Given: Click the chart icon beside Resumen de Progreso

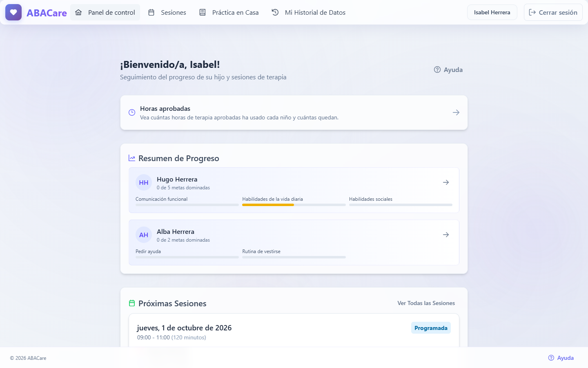Looking at the screenshot, I should 132,158.
